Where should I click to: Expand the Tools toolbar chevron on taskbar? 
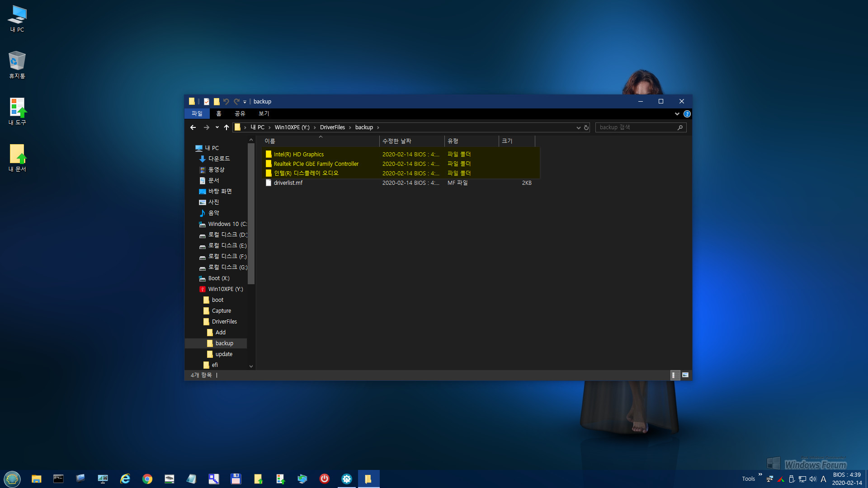[x=760, y=474]
